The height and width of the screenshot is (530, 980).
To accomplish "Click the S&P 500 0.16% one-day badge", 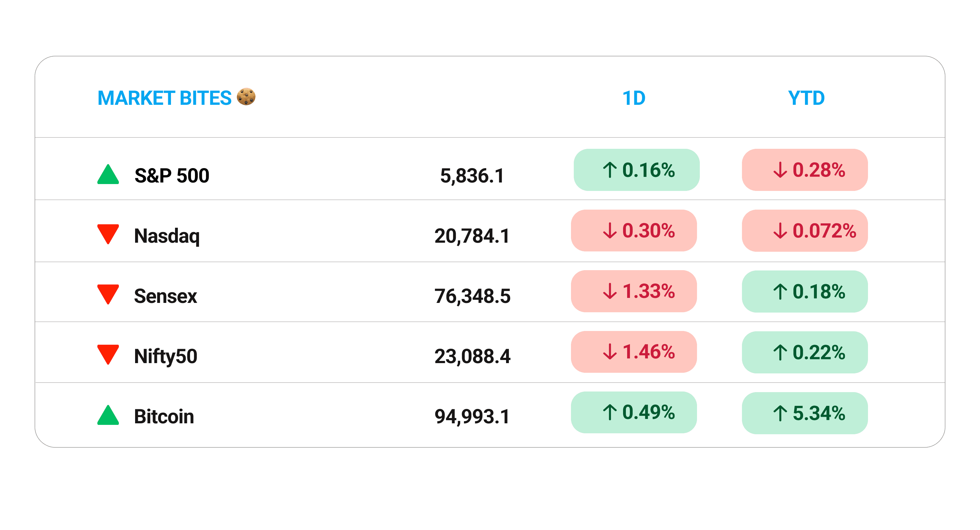I will coord(636,170).
